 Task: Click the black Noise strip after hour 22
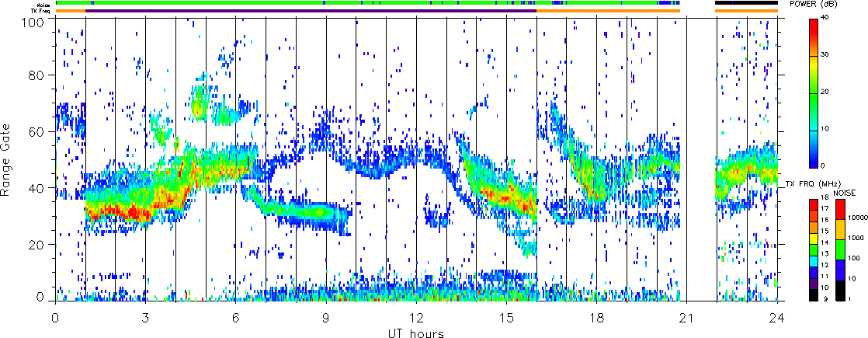747,3
